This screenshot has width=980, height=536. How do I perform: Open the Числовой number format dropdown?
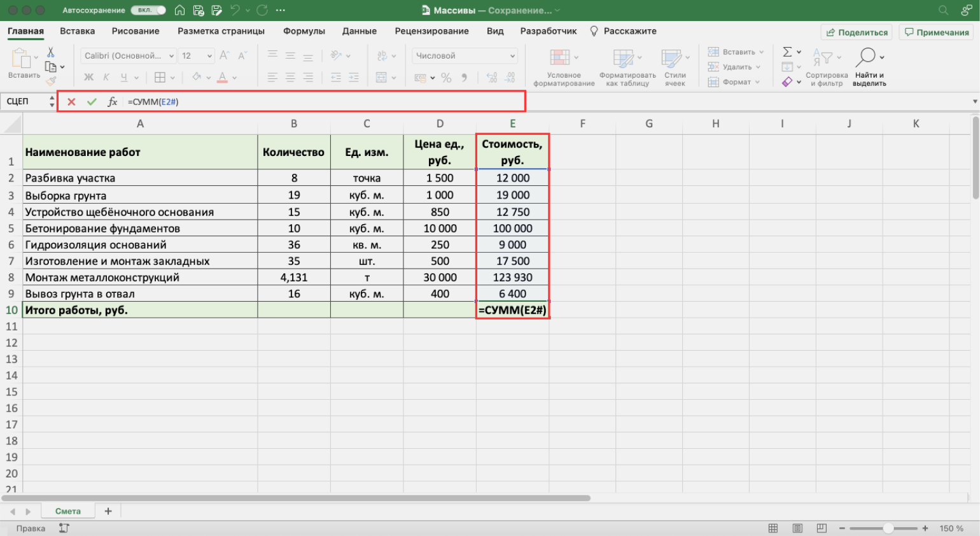[512, 56]
